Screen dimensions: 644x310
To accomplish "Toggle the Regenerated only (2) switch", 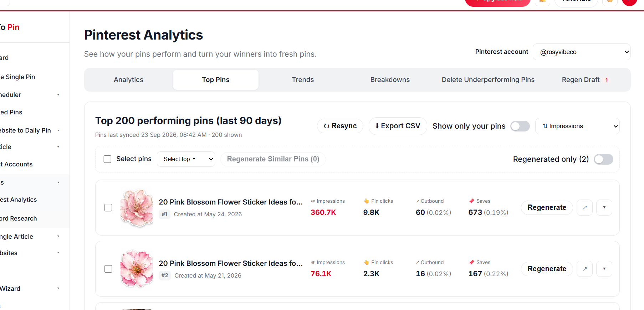I will pyautogui.click(x=603, y=159).
